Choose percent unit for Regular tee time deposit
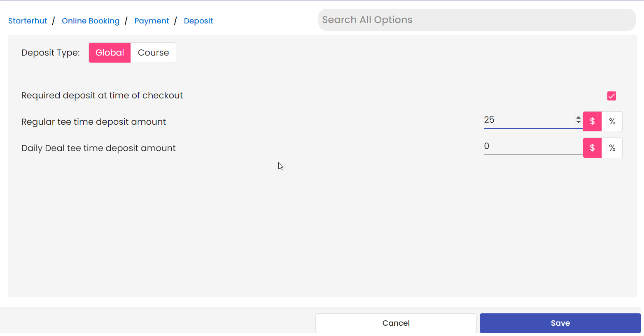Viewport: 644px width, 336px height. point(612,121)
